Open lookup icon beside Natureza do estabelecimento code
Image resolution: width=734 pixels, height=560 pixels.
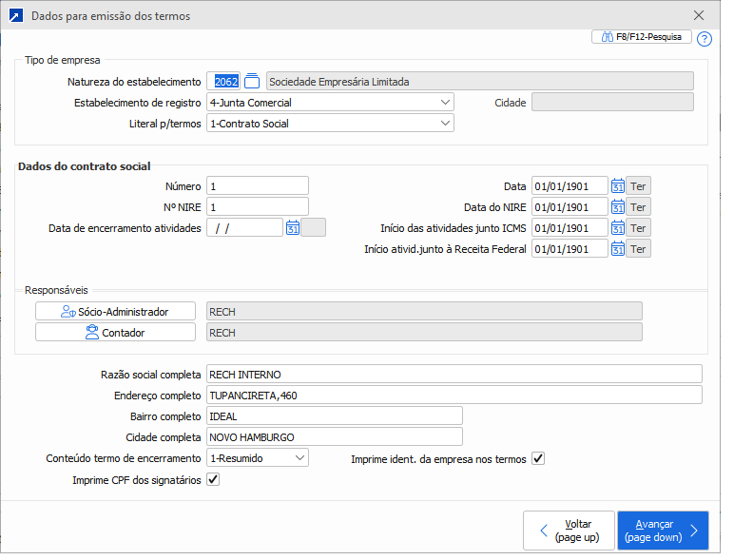pos(252,81)
